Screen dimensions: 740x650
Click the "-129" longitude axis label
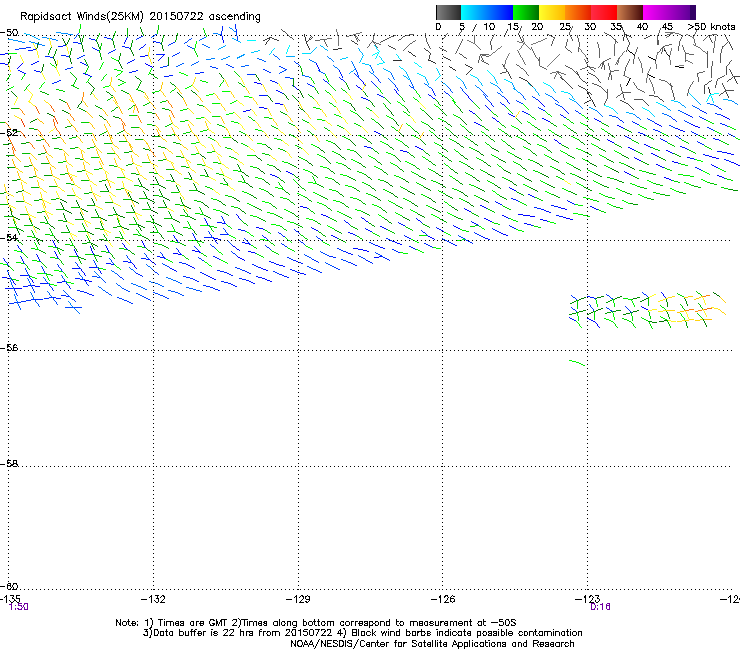point(298,599)
